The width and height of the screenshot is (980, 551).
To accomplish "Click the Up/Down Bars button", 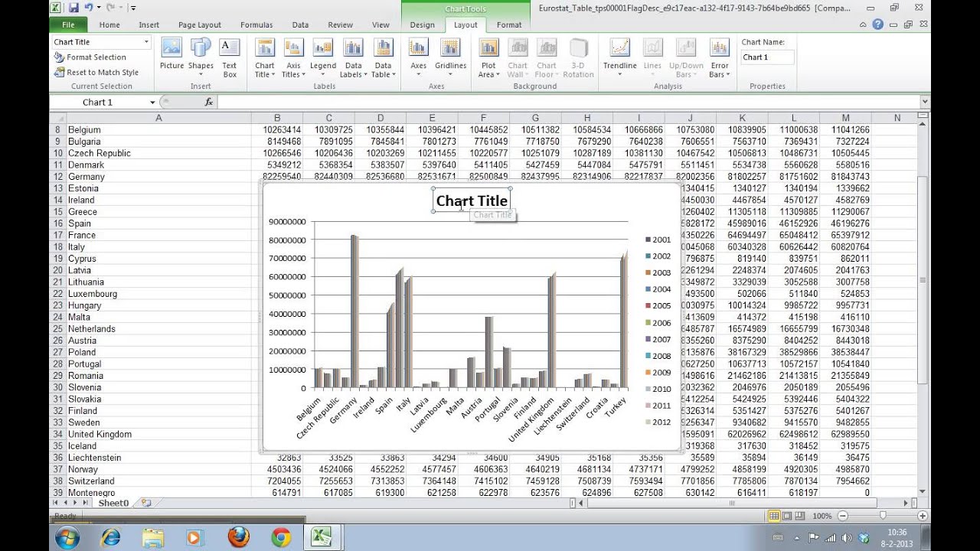I will tap(685, 57).
